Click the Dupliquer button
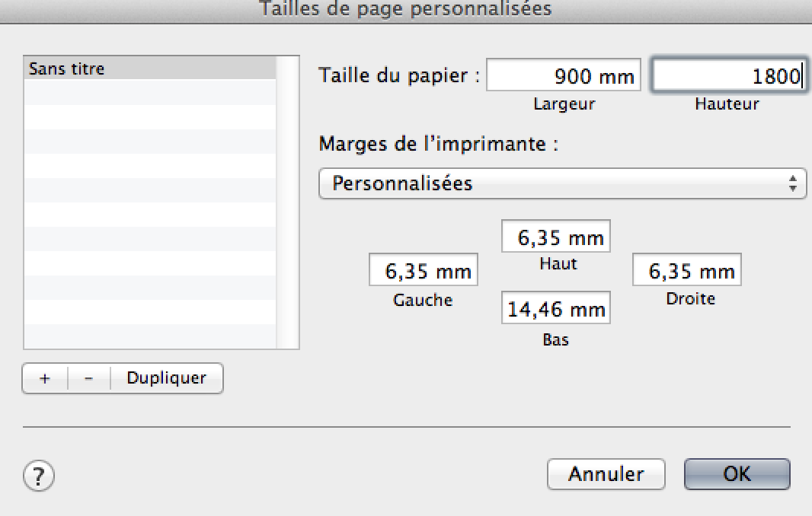 pyautogui.click(x=167, y=378)
